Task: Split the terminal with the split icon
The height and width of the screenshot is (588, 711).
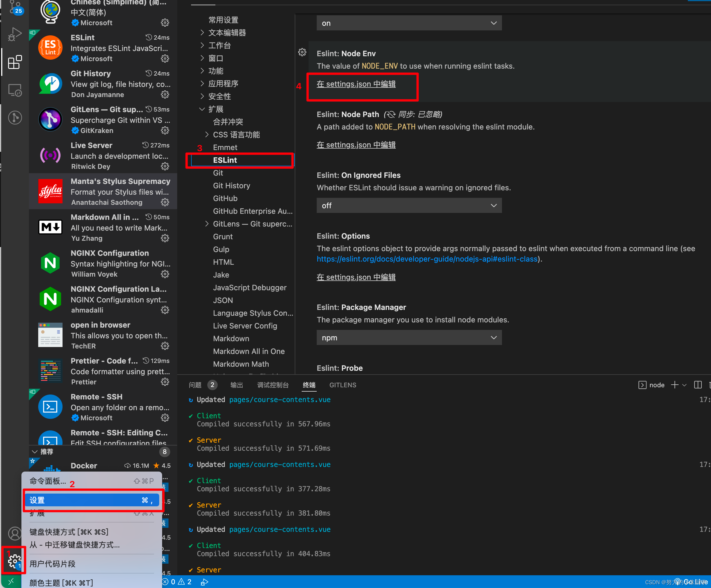Action: tap(698, 385)
